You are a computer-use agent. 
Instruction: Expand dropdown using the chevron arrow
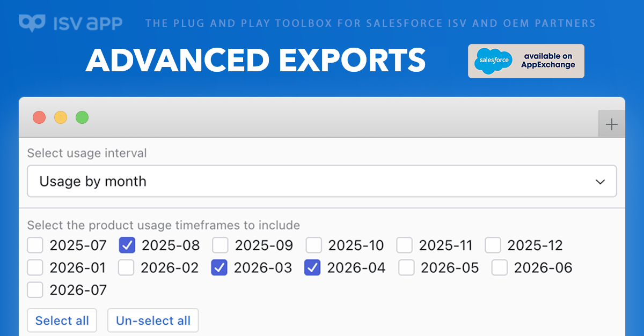click(601, 182)
